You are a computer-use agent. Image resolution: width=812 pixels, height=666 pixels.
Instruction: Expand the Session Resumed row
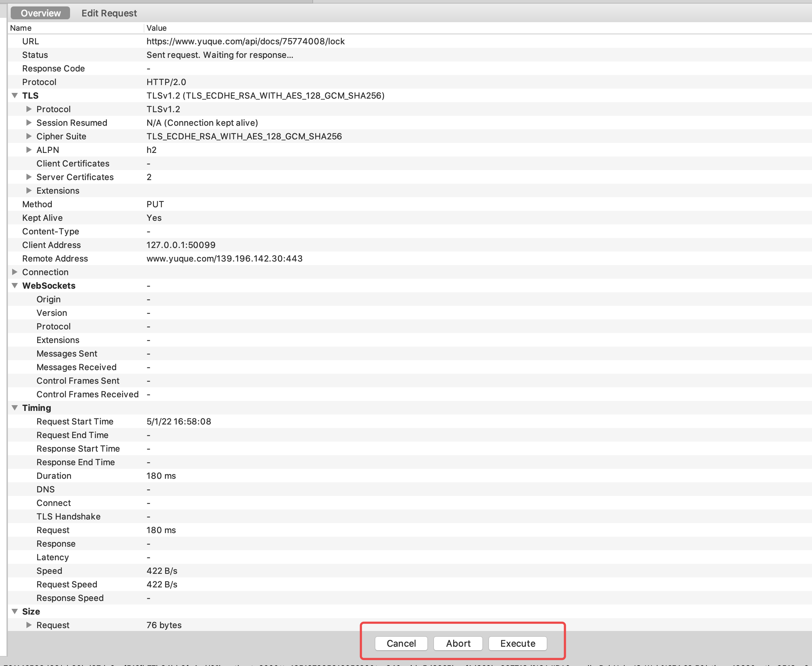29,123
